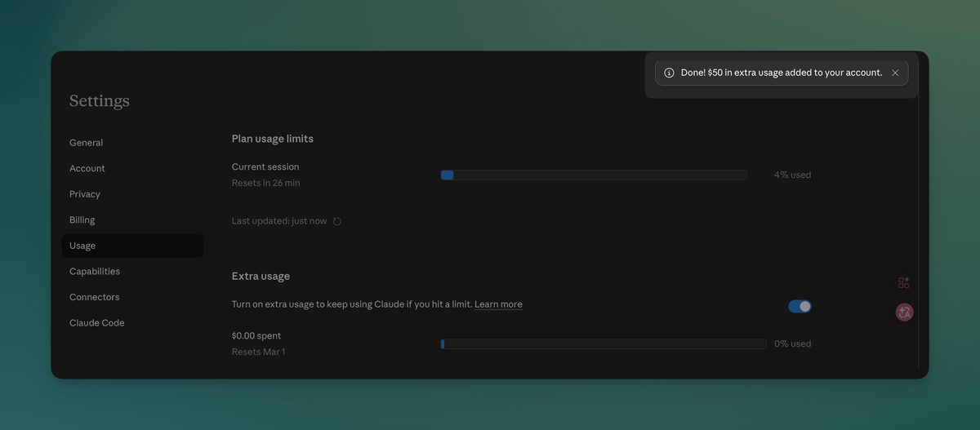
Task: Click the grid sparkle icon on right edge
Action: click(904, 283)
